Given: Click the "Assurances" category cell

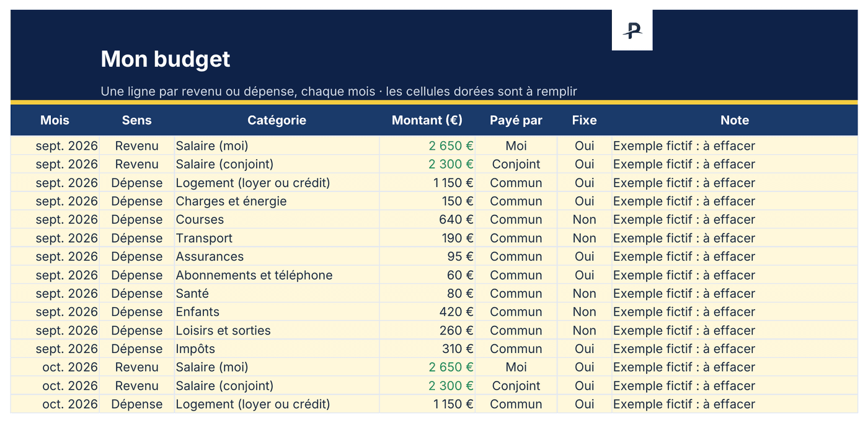Looking at the screenshot, I should pyautogui.click(x=277, y=256).
